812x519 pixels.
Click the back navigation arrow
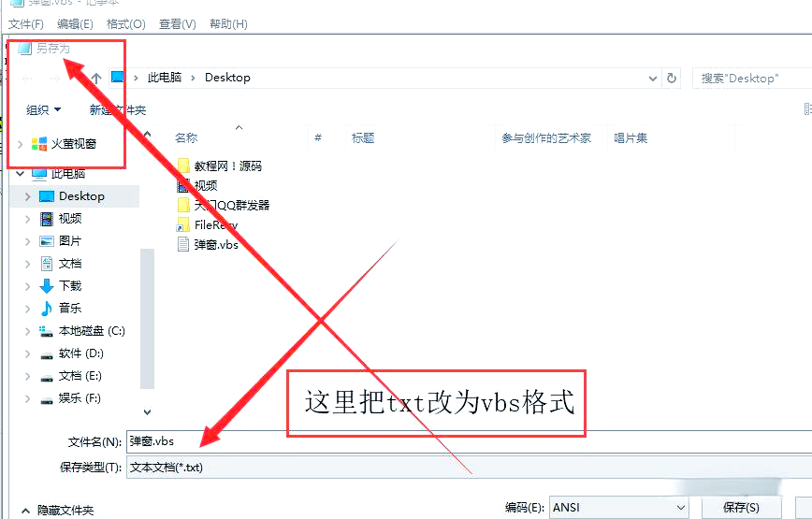(x=28, y=79)
